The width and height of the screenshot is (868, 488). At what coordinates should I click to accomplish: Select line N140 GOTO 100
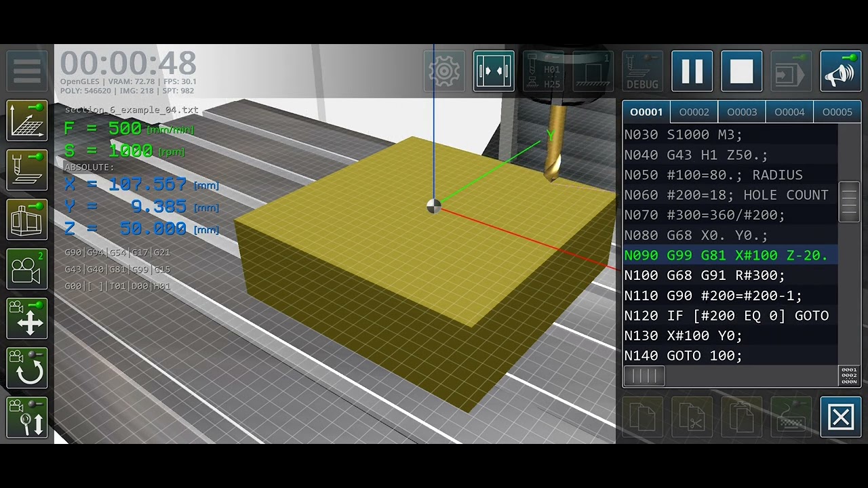point(730,356)
